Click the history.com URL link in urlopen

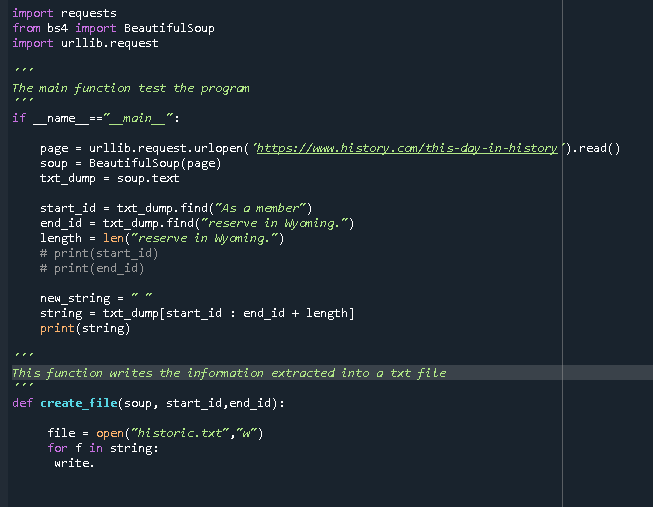pos(407,148)
